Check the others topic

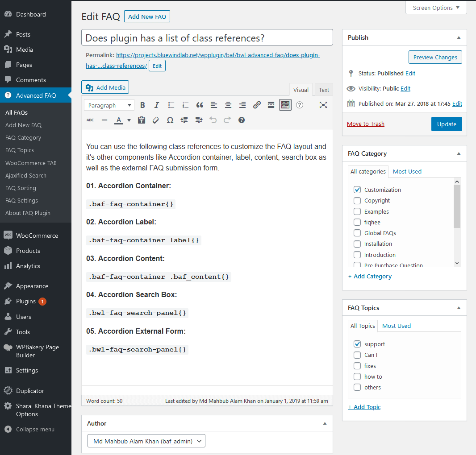pyautogui.click(x=357, y=387)
